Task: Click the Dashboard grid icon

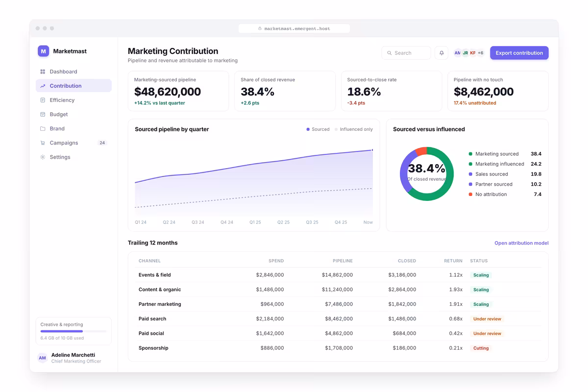Action: point(43,72)
